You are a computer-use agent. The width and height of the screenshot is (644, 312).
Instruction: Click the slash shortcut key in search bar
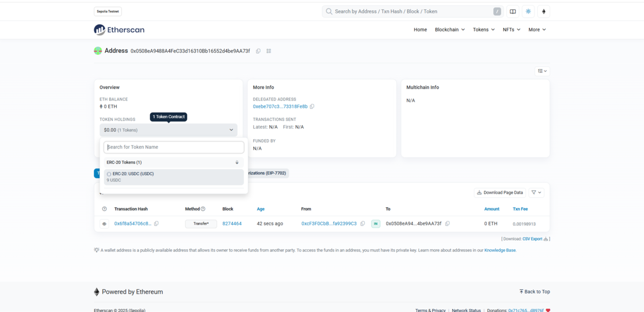click(497, 11)
